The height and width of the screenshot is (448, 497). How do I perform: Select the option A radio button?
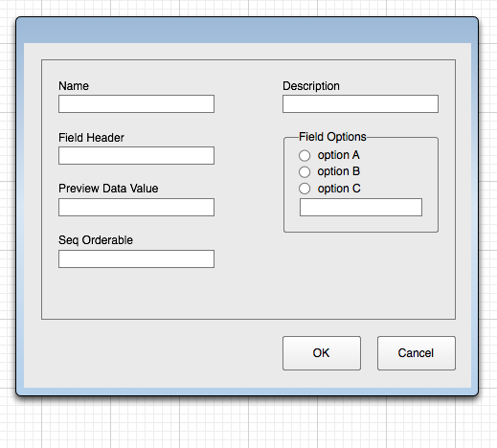tap(305, 155)
